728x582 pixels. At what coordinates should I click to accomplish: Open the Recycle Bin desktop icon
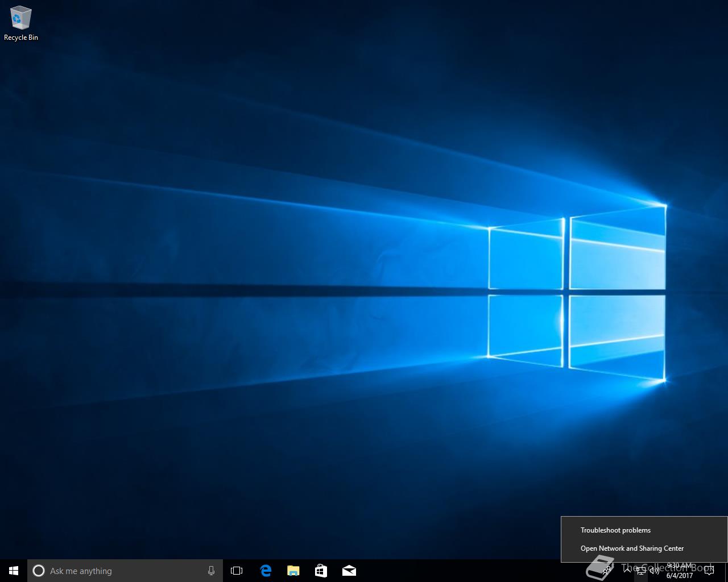21,24
